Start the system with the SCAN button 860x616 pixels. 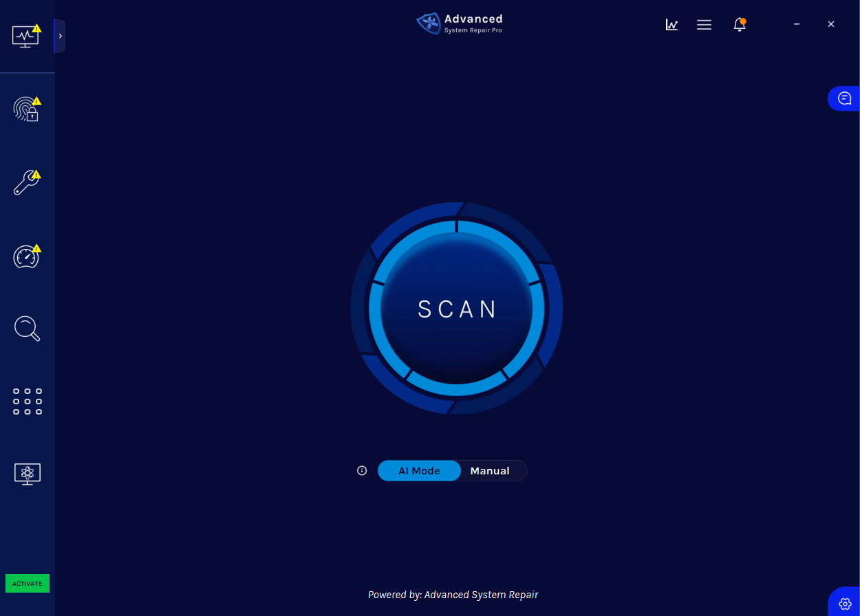[457, 309]
